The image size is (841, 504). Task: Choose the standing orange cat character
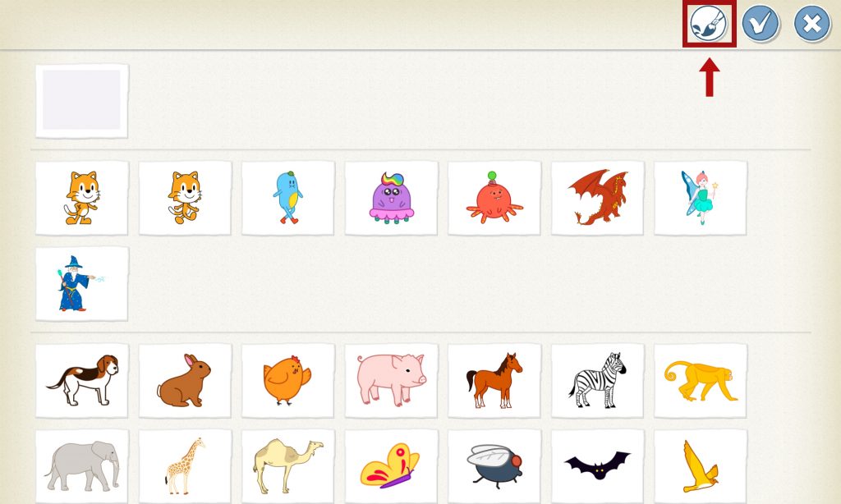pos(82,198)
